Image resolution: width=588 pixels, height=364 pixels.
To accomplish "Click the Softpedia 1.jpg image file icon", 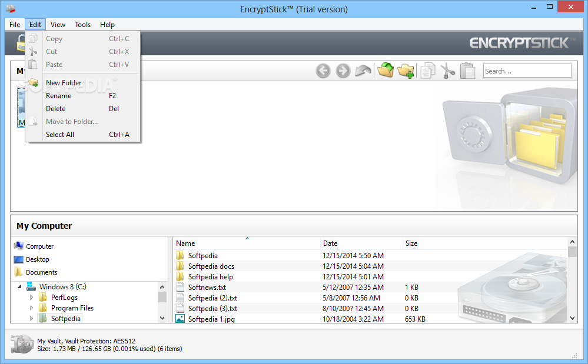I will [180, 319].
